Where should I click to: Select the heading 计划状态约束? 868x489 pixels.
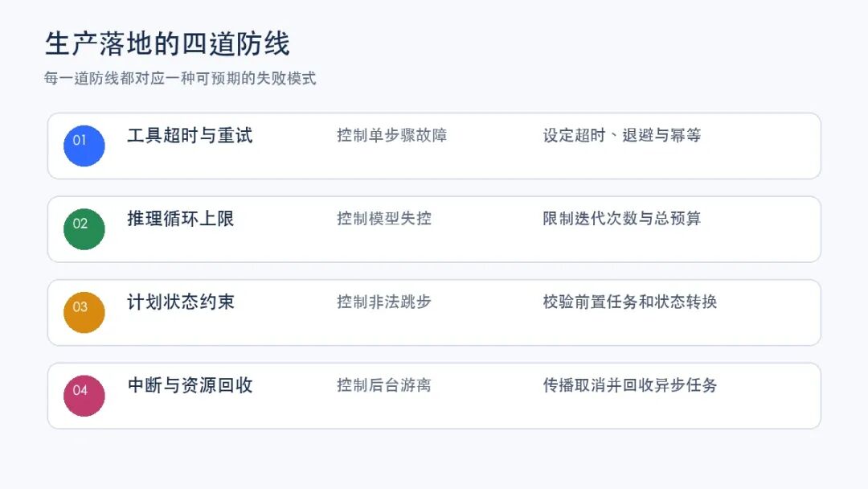click(181, 302)
